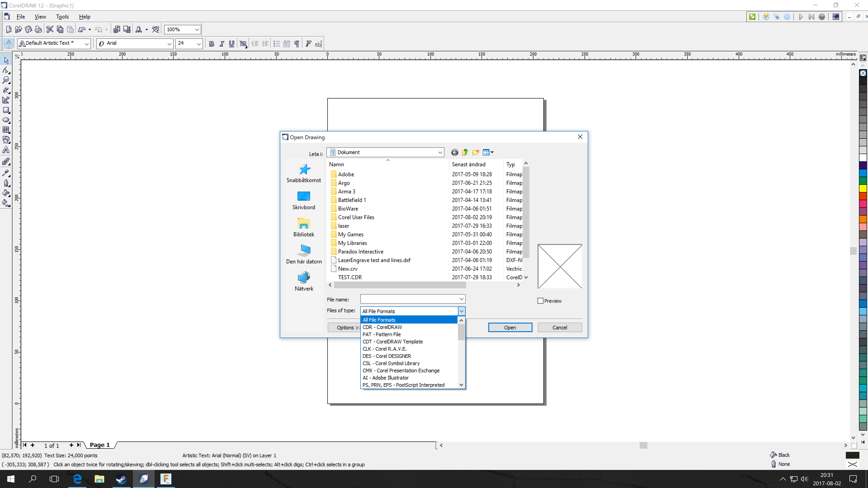The height and width of the screenshot is (488, 868).
Task: Select the Zoom tool in the toolbox
Action: coord(6,80)
